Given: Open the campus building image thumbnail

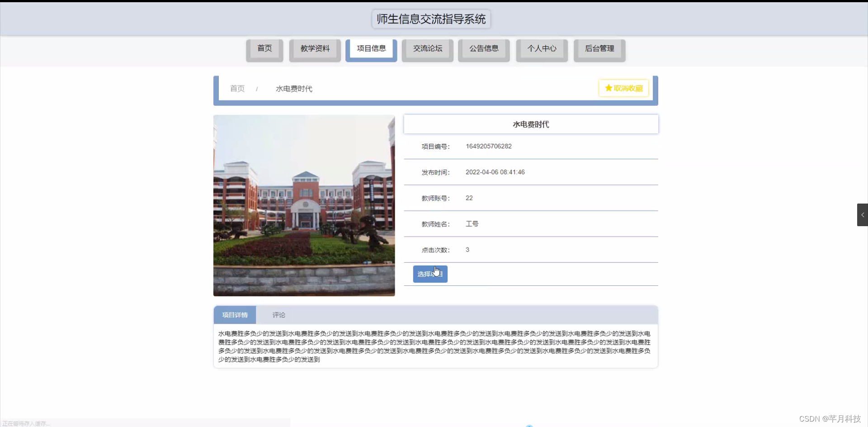Looking at the screenshot, I should 304,205.
